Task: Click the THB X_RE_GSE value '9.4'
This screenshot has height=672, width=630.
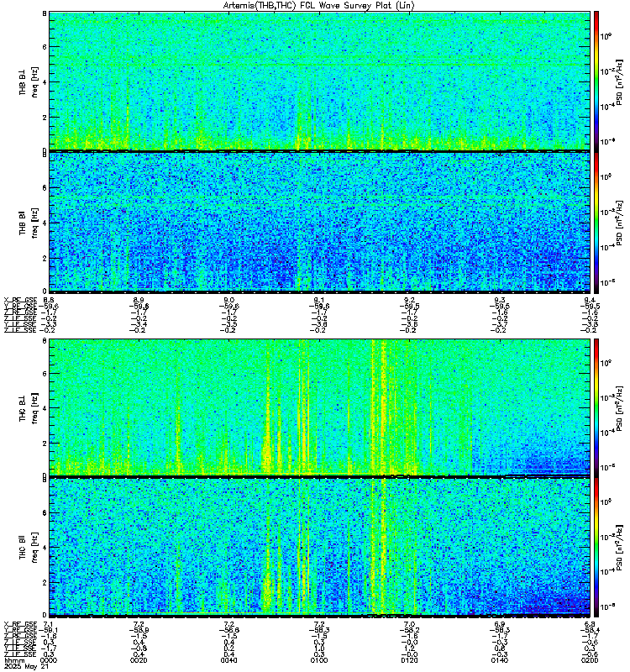Action: click(590, 300)
